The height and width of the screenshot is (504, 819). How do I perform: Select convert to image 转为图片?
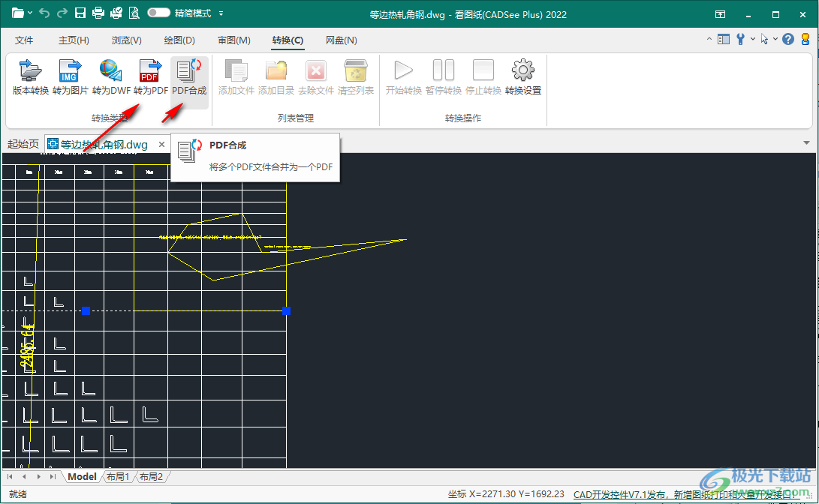70,77
